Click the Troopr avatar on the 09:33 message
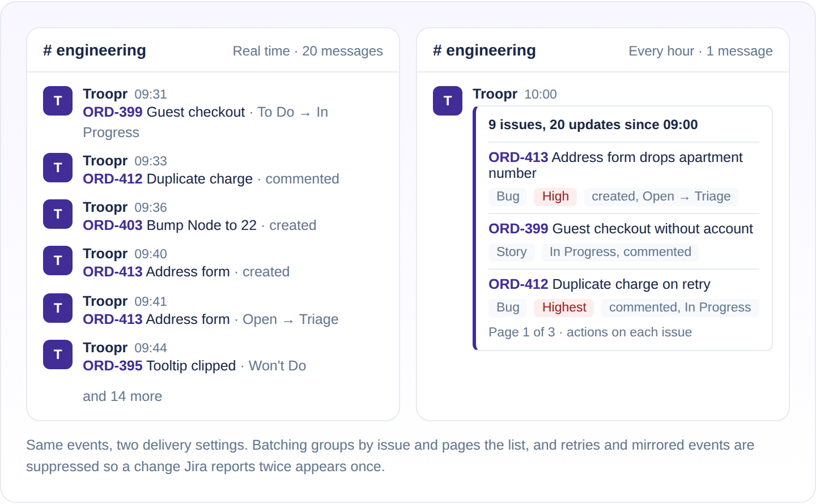 (x=58, y=168)
